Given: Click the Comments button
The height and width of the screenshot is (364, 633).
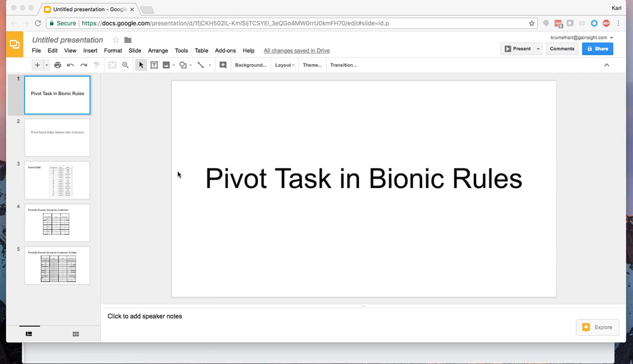Looking at the screenshot, I should pyautogui.click(x=562, y=49).
